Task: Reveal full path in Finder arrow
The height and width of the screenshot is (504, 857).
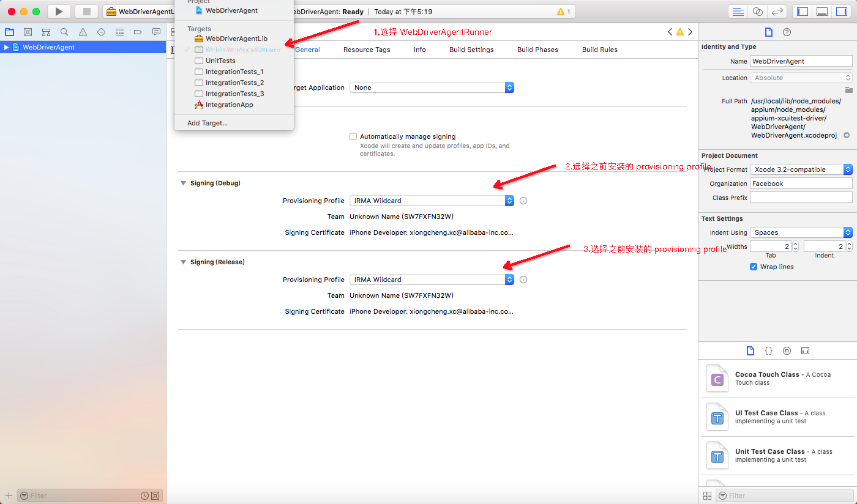Action: coord(847,135)
